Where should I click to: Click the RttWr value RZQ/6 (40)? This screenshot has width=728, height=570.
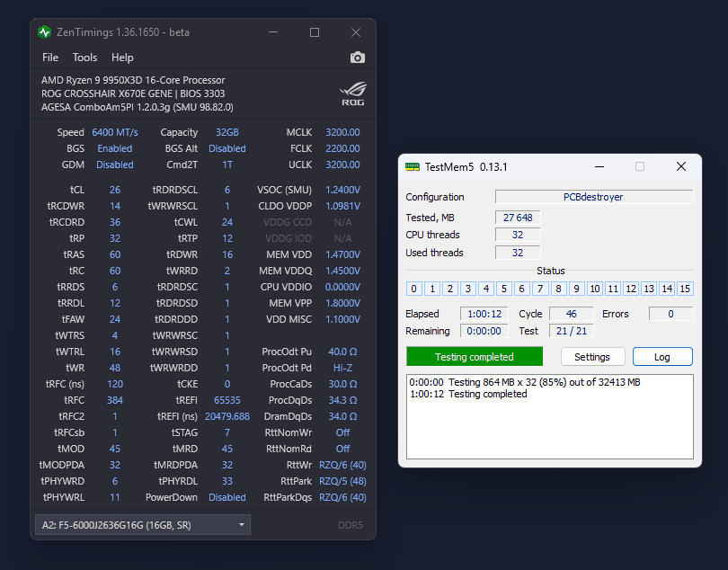pyautogui.click(x=342, y=465)
